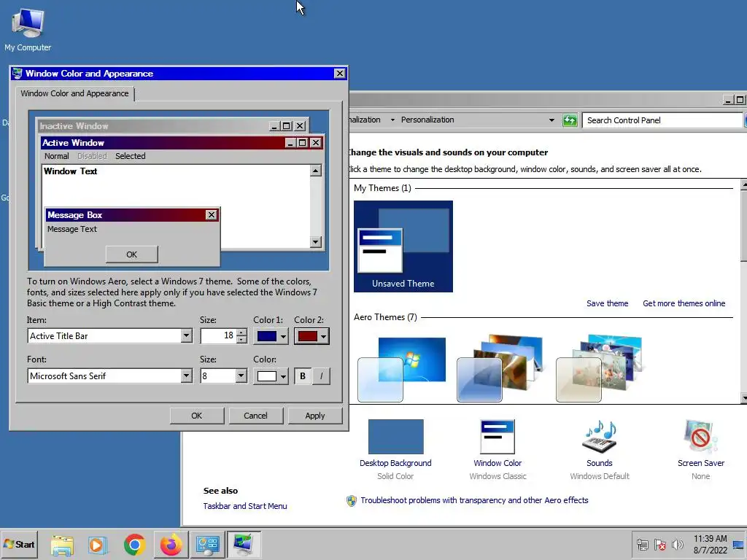Launch Windows Media Player from the taskbar
Image resolution: width=747 pixels, height=560 pixels.
[97, 545]
